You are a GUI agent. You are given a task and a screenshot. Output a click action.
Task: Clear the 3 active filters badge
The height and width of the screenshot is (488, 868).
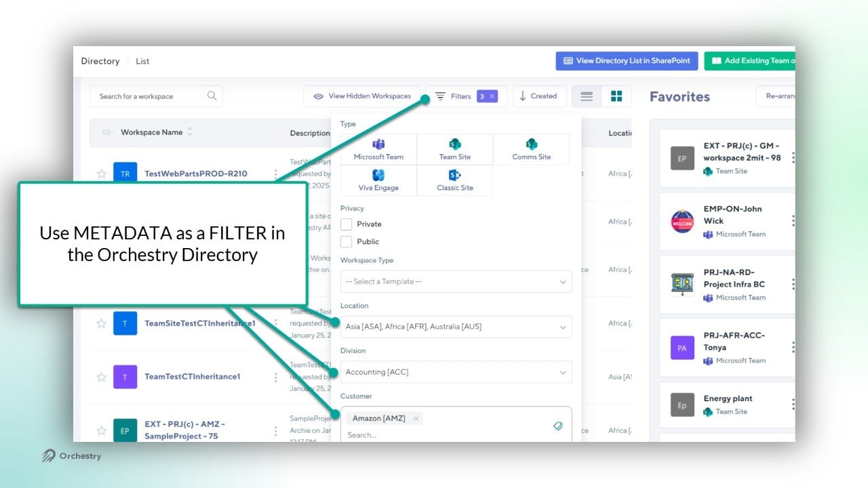[x=488, y=96]
